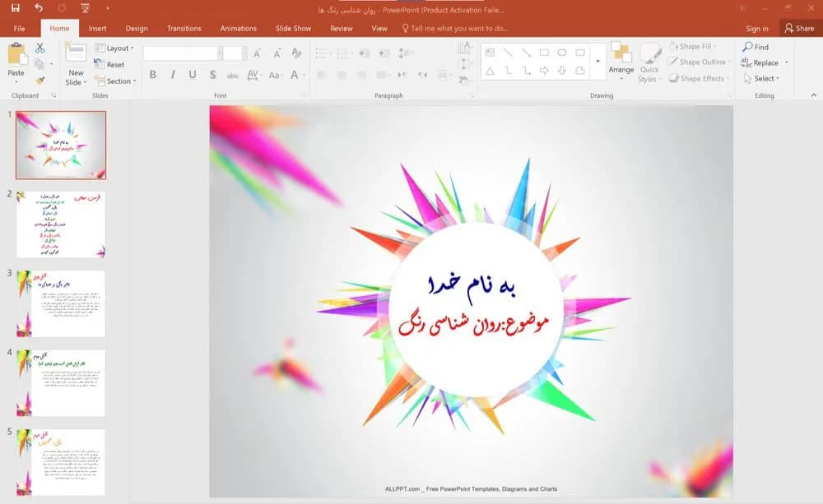This screenshot has height=504, width=823.
Task: Switch to the Design tab
Action: [x=137, y=28]
